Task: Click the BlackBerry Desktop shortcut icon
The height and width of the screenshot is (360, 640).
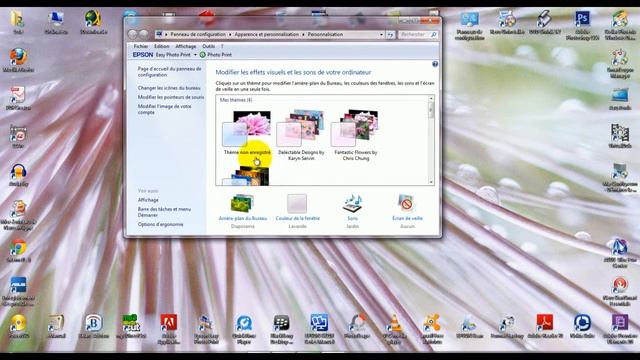Action: point(281,329)
